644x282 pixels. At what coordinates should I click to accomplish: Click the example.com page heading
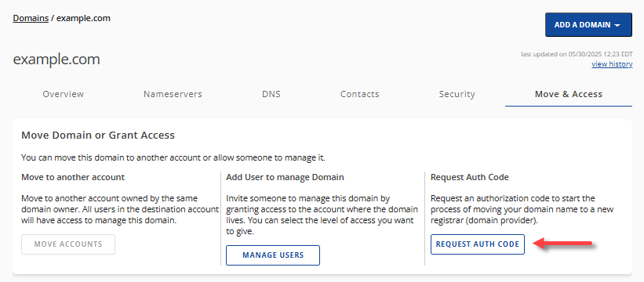[56, 60]
